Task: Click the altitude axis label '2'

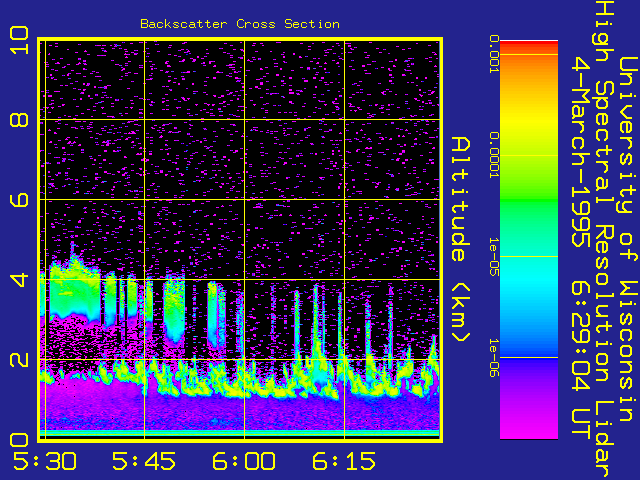Action: pos(20,360)
